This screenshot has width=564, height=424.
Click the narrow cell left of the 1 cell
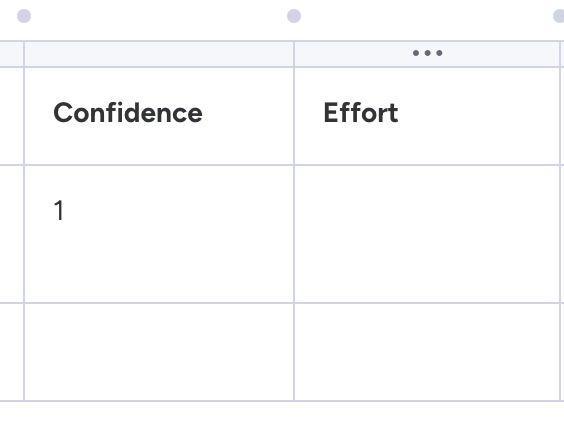click(12, 234)
